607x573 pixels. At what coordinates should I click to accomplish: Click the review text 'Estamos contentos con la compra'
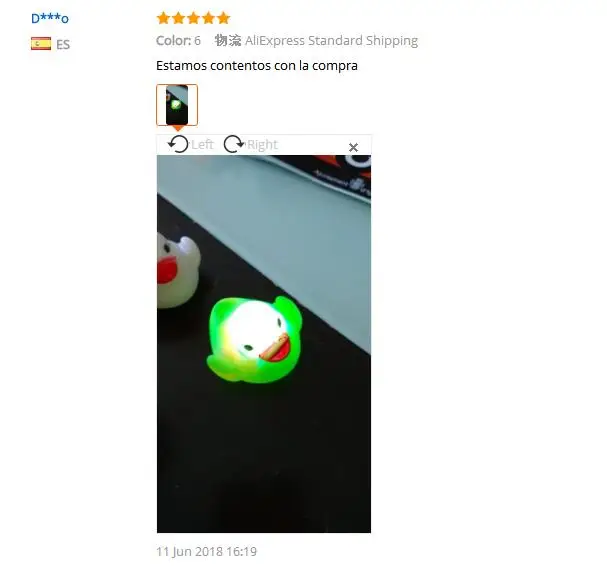257,65
